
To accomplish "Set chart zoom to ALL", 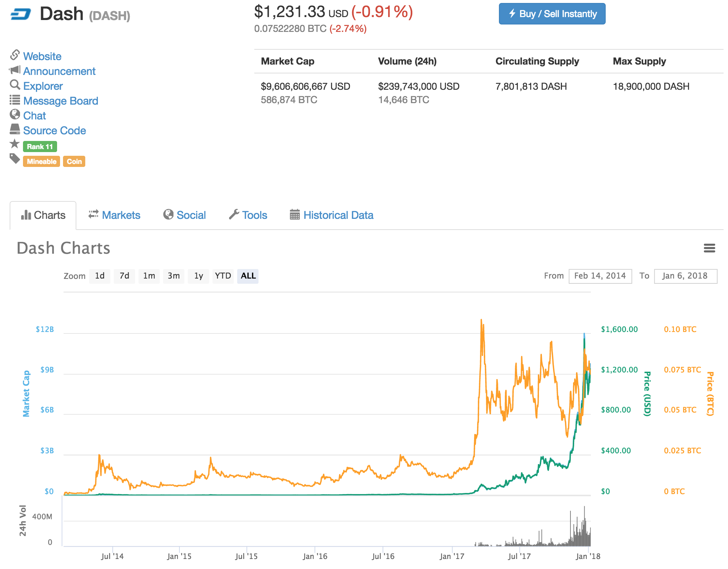I will coord(248,276).
